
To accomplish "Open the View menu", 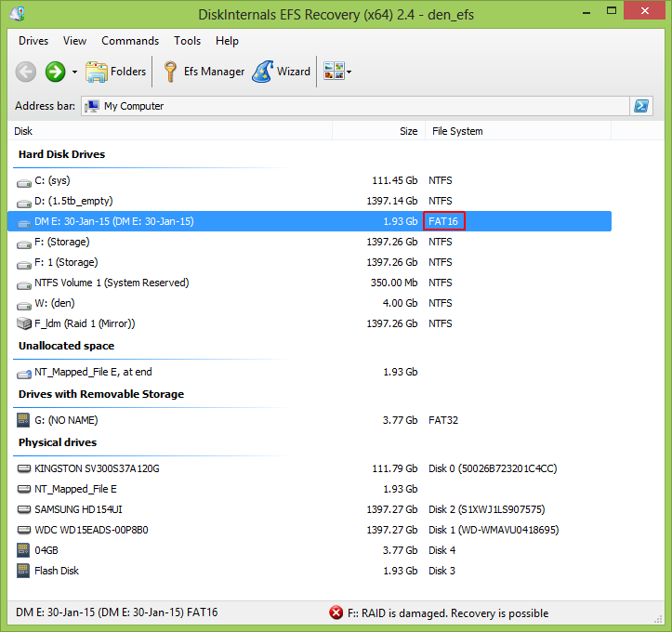I will click(x=74, y=41).
